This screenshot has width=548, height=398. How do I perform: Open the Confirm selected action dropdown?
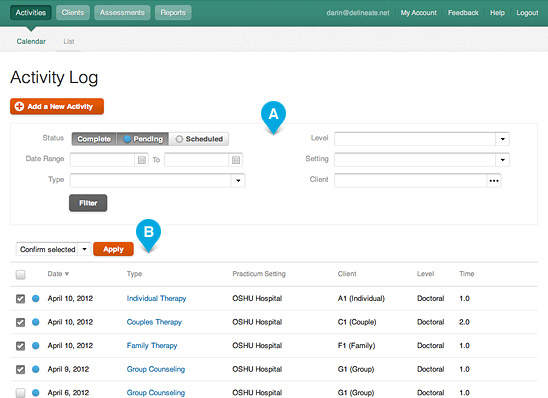53,249
